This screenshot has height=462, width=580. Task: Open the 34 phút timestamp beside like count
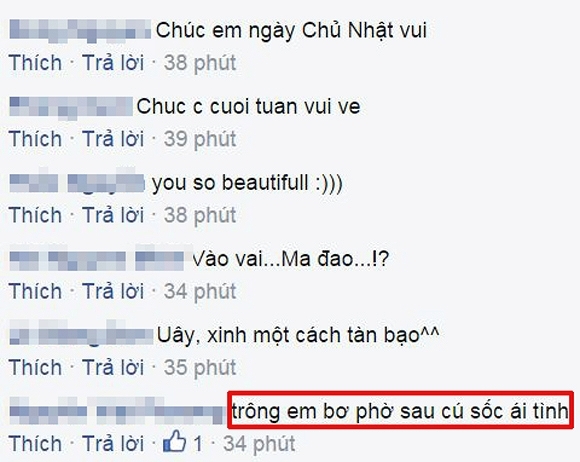tap(259, 444)
